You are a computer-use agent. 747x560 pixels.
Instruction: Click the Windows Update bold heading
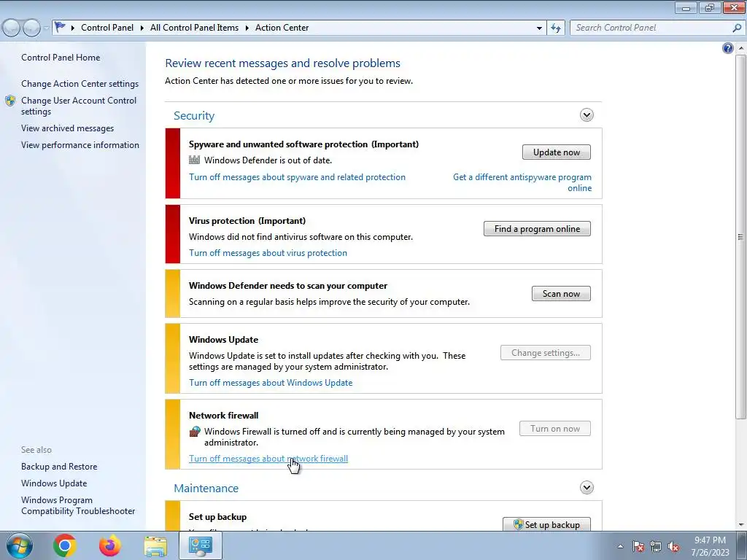click(223, 340)
